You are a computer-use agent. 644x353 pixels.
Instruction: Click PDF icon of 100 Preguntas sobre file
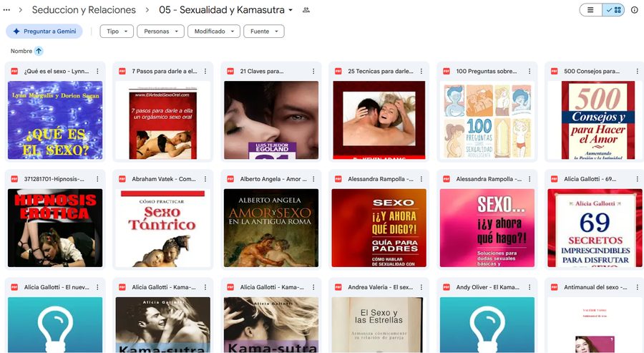(447, 71)
